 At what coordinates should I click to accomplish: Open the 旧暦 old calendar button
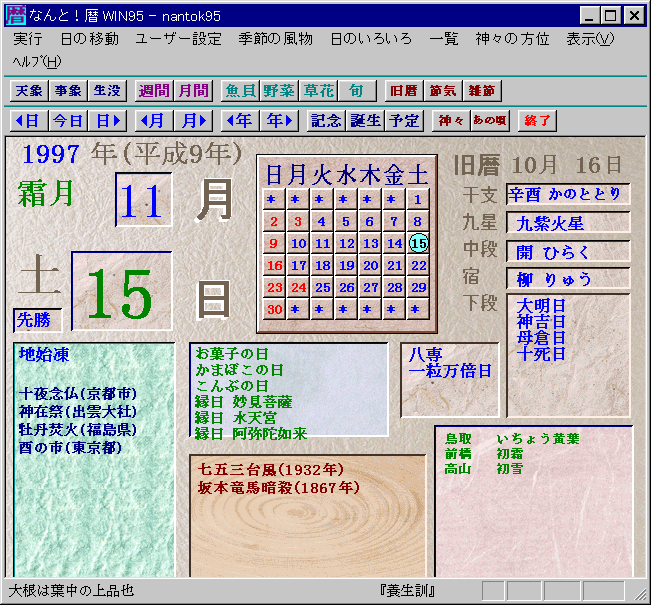coord(404,91)
